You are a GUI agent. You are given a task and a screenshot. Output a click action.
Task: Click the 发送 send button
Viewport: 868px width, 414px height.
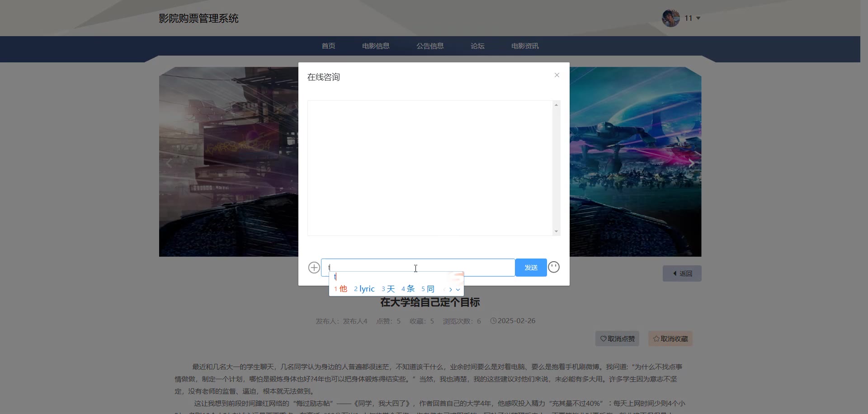tap(531, 268)
